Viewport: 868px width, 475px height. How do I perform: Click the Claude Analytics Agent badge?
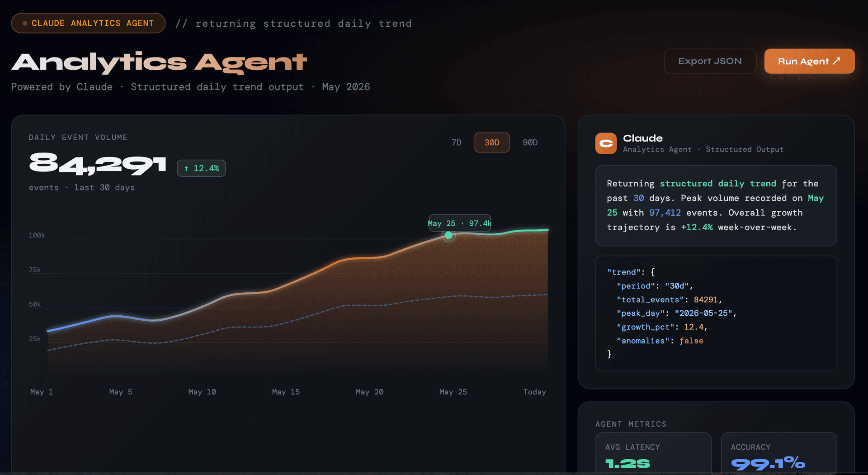click(89, 23)
